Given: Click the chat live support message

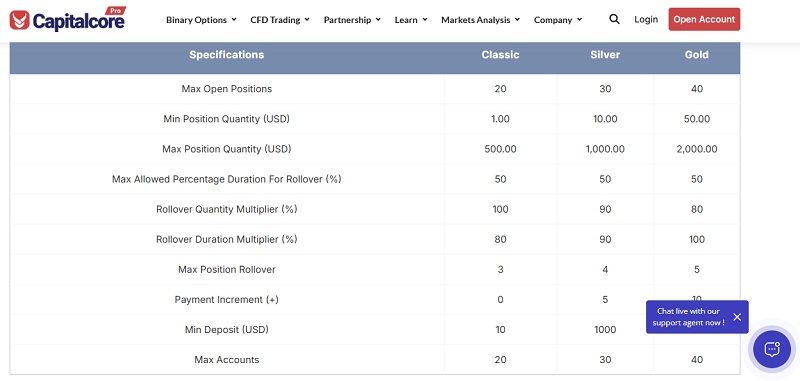Looking at the screenshot, I should click(x=688, y=317).
